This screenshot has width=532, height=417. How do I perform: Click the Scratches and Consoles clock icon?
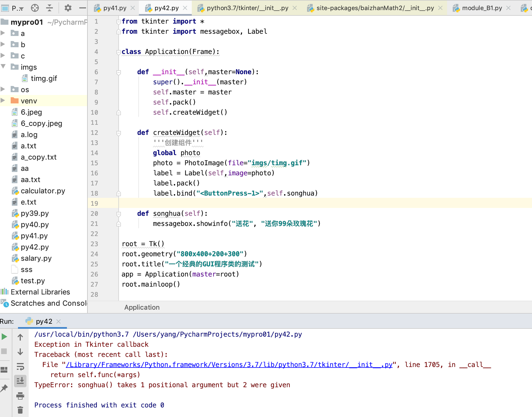pos(5,303)
